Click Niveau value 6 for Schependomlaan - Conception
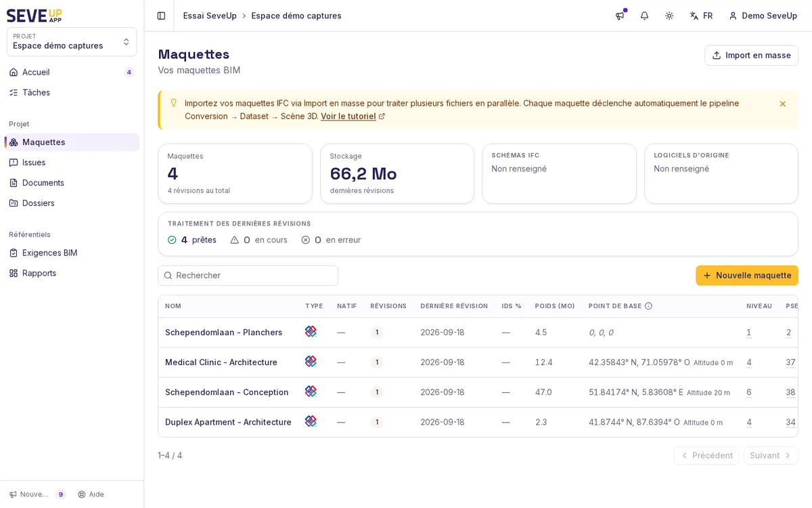This screenshot has height=508, width=812. 749,392
